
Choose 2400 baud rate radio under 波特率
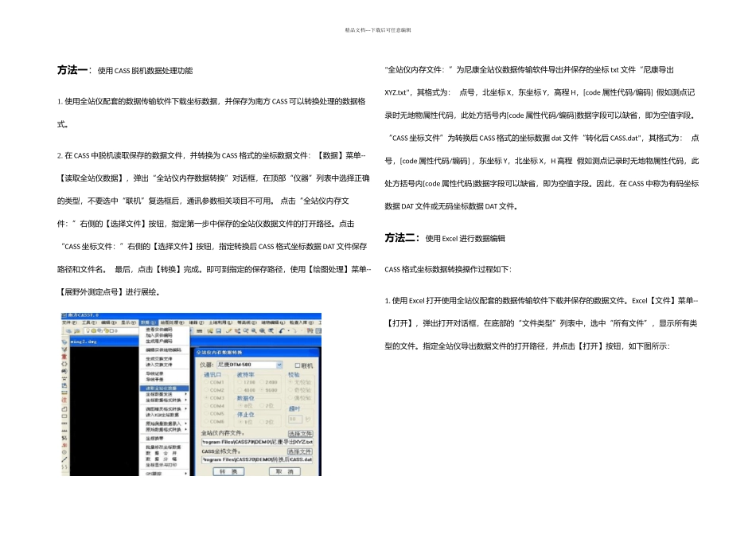click(x=262, y=381)
